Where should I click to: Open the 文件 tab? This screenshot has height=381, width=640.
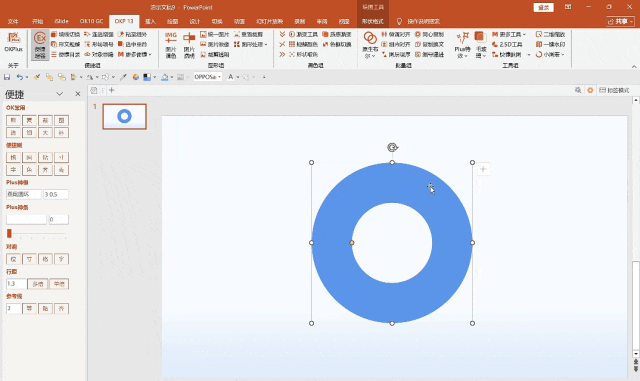click(13, 21)
